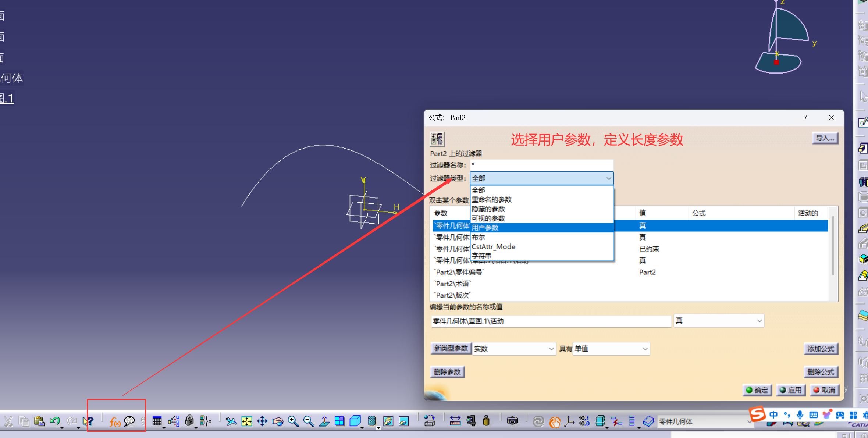Select the Fit All In view icon

pos(246,421)
